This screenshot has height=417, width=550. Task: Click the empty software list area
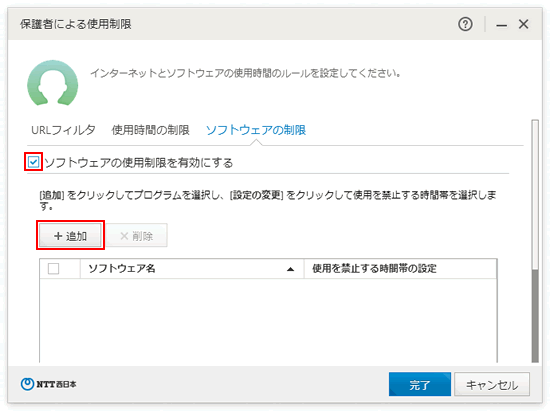(268, 321)
